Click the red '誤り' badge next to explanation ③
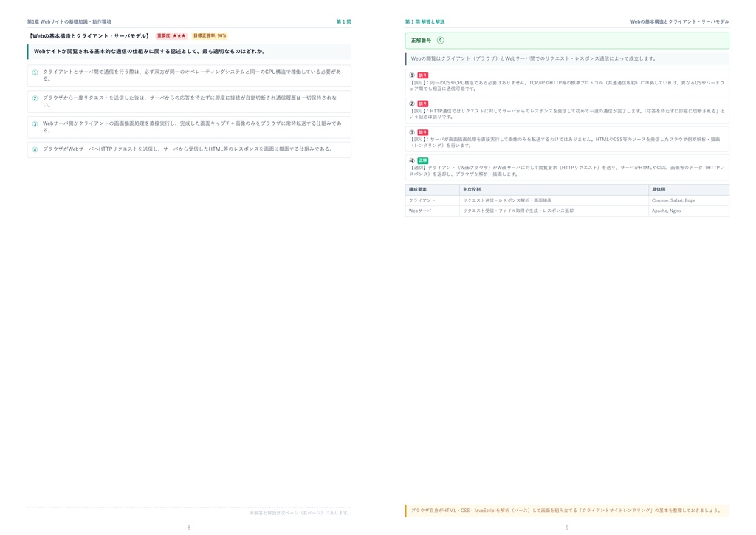 pyautogui.click(x=423, y=132)
